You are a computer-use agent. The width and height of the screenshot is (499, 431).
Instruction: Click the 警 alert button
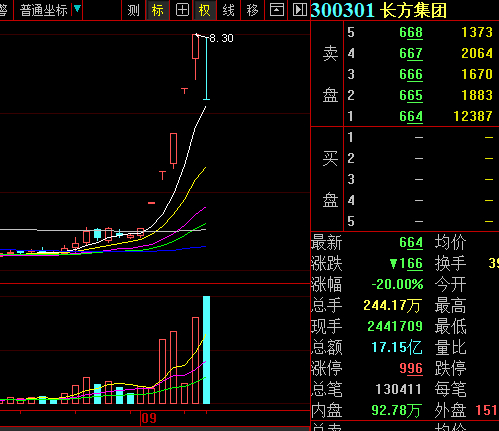point(4,10)
